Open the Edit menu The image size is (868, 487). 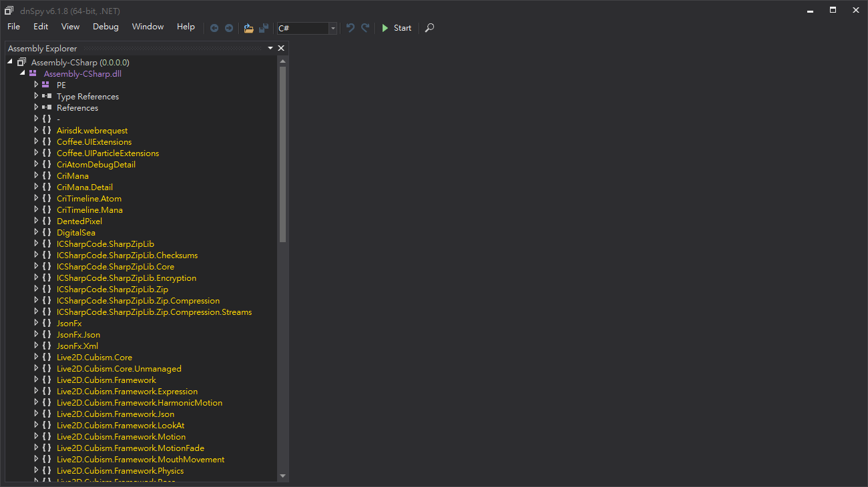click(41, 27)
